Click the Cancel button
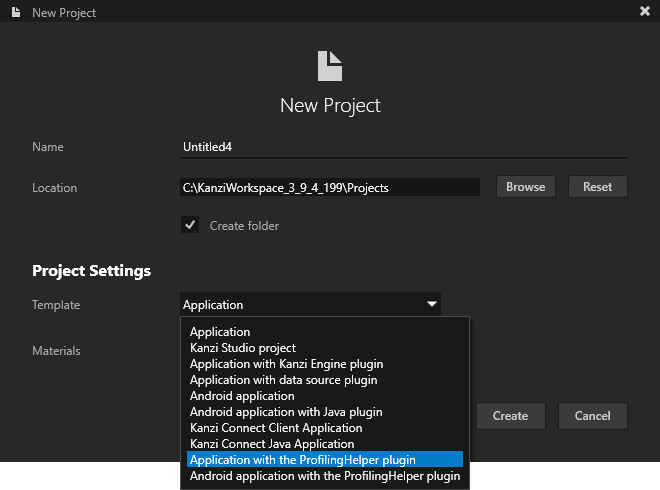This screenshot has width=660, height=490. [x=592, y=416]
